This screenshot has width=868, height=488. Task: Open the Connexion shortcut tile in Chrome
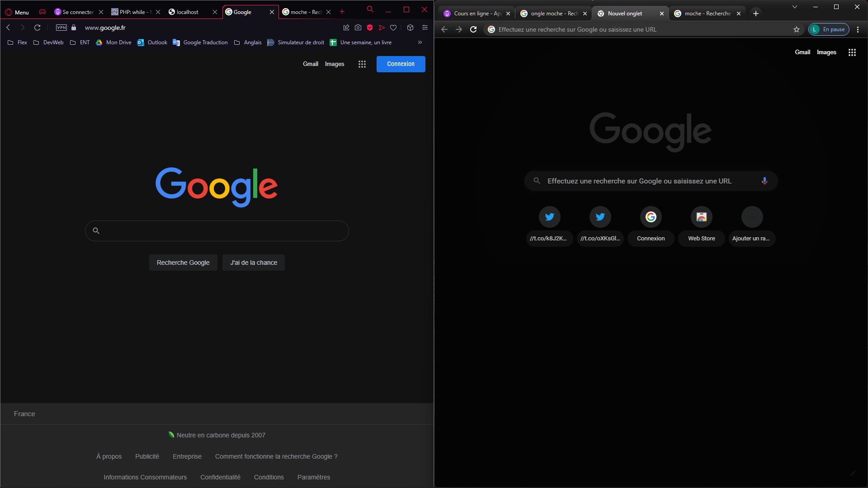coord(651,226)
